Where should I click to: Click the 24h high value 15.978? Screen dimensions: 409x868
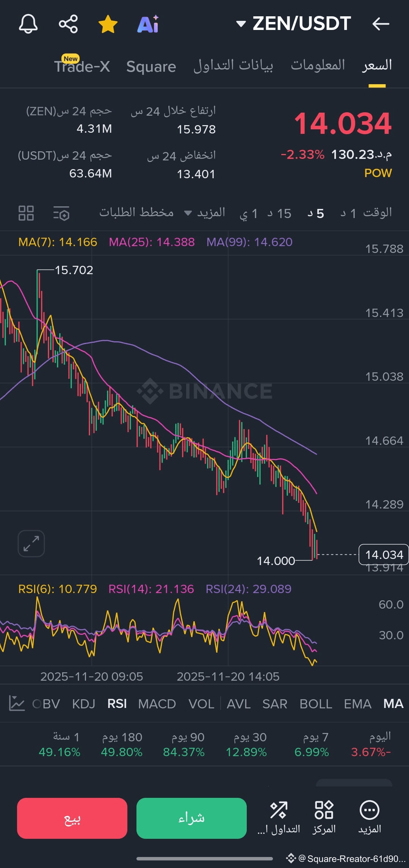pyautogui.click(x=196, y=130)
